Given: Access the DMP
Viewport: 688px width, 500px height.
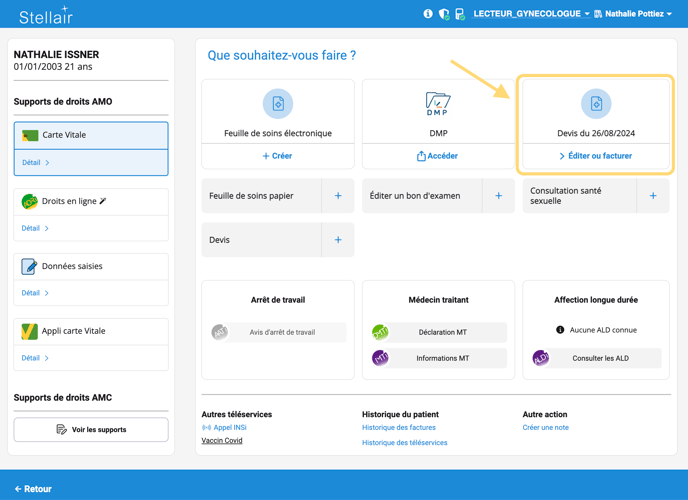Looking at the screenshot, I should 437,156.
